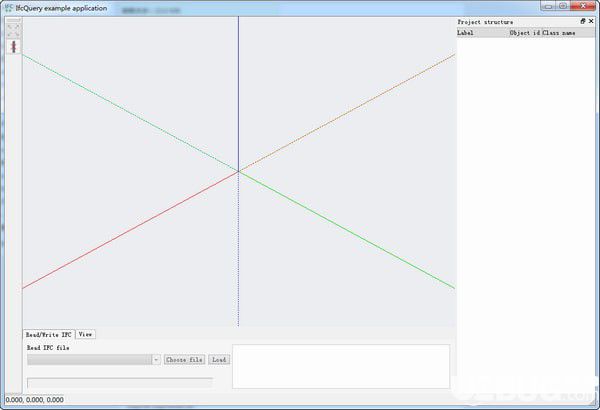Switch to the View tab
This screenshot has height=410, width=600.
85,334
